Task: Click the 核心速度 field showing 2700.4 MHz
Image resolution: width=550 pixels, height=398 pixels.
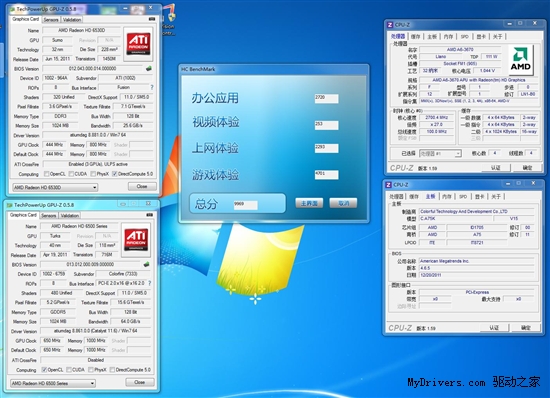Action: [437, 117]
